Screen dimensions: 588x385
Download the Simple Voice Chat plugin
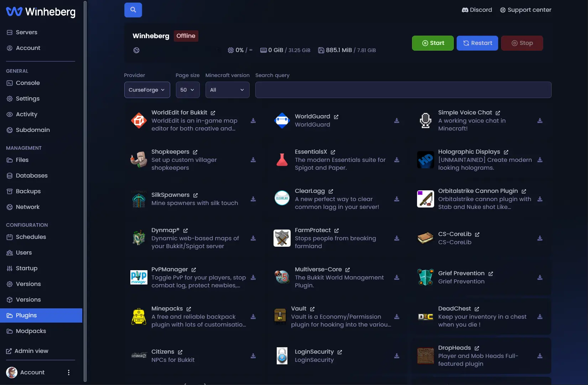540,120
